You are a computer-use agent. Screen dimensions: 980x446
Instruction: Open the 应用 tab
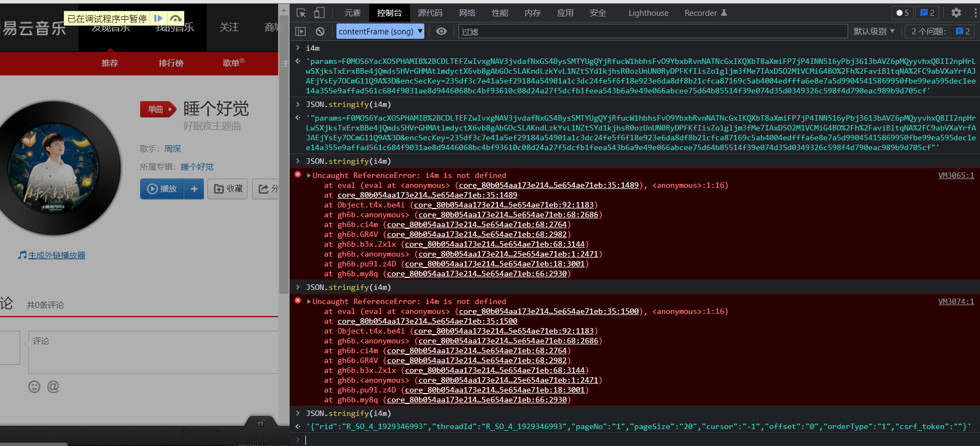tap(566, 13)
